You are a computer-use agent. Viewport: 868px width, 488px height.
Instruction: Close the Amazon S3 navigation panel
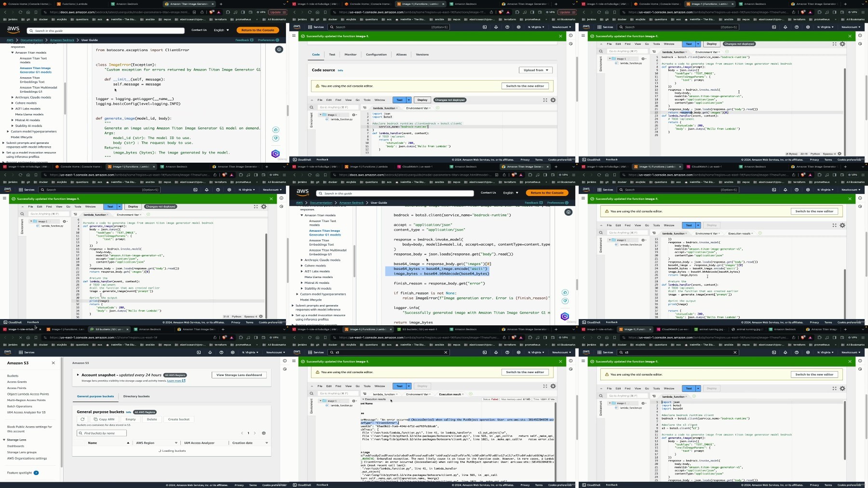pyautogui.click(x=53, y=363)
